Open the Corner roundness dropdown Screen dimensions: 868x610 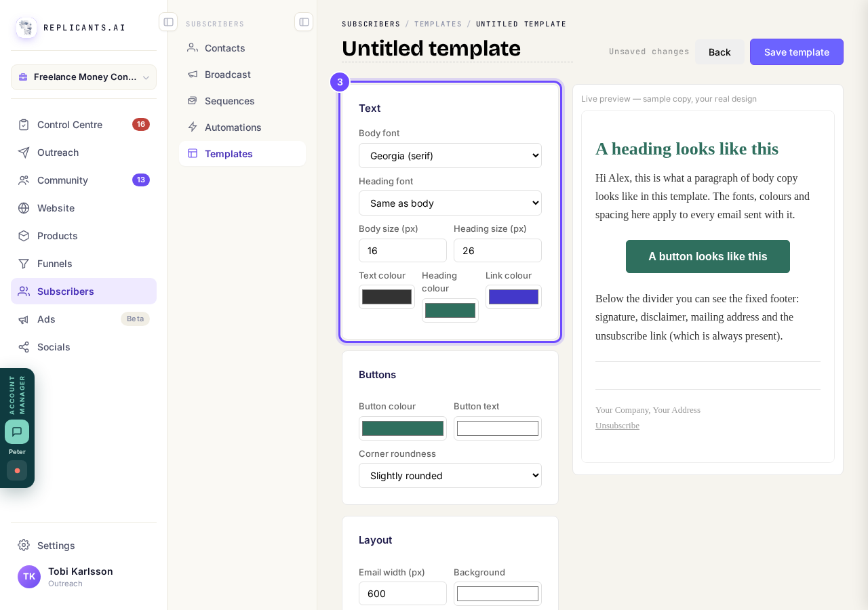click(450, 475)
